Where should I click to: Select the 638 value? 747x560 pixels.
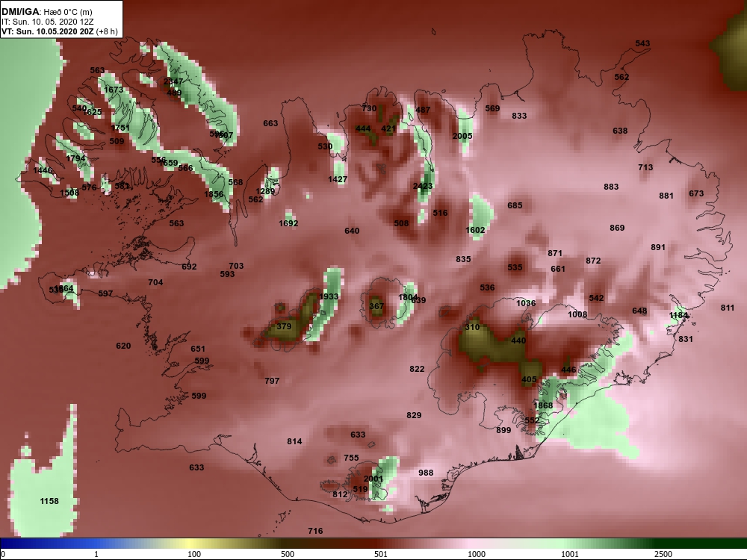(620, 131)
